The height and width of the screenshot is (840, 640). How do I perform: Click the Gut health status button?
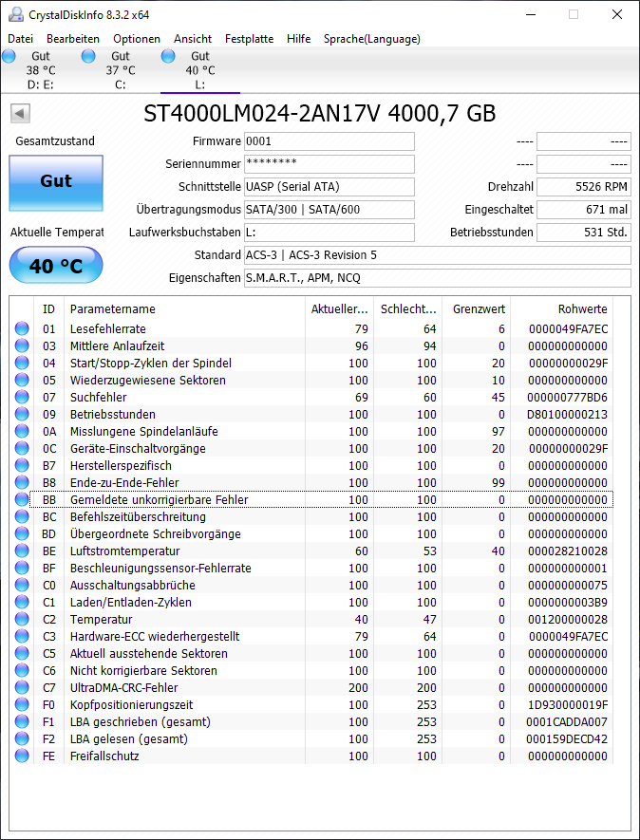point(56,182)
